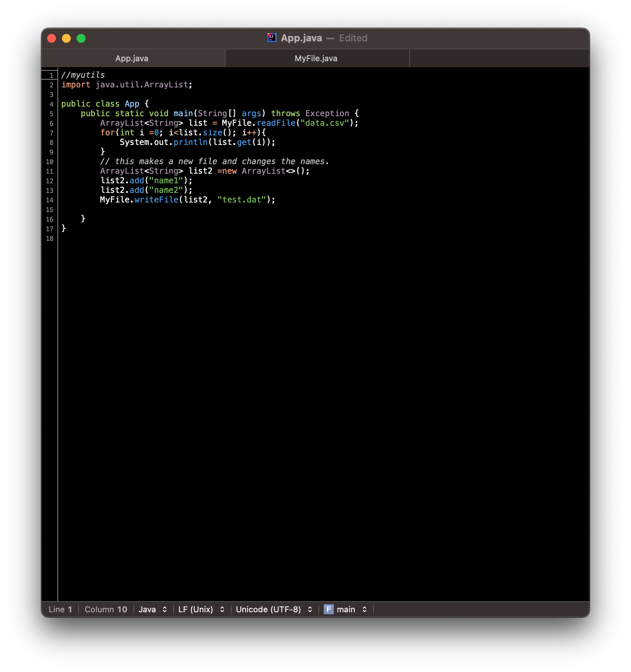Click line number 14 in the gutter

tap(49, 200)
